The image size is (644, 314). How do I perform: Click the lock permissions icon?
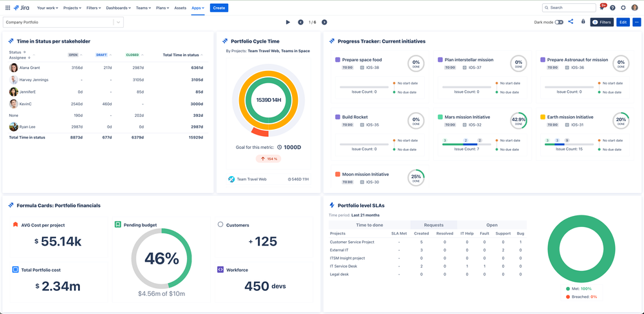583,22
